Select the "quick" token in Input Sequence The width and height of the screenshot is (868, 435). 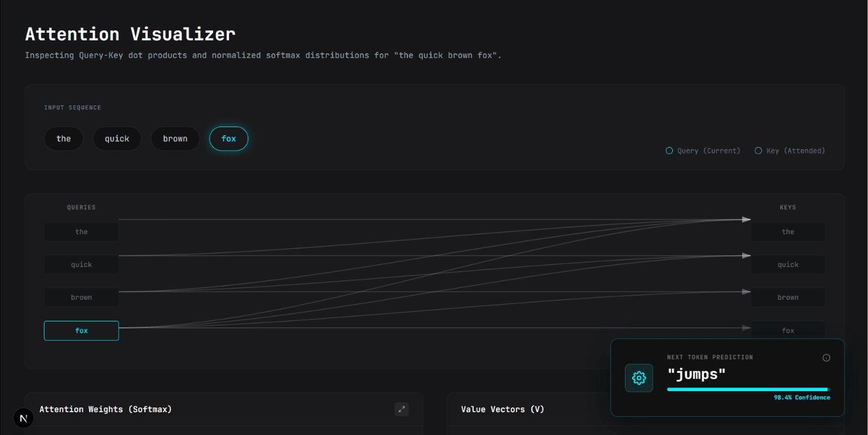pyautogui.click(x=117, y=139)
